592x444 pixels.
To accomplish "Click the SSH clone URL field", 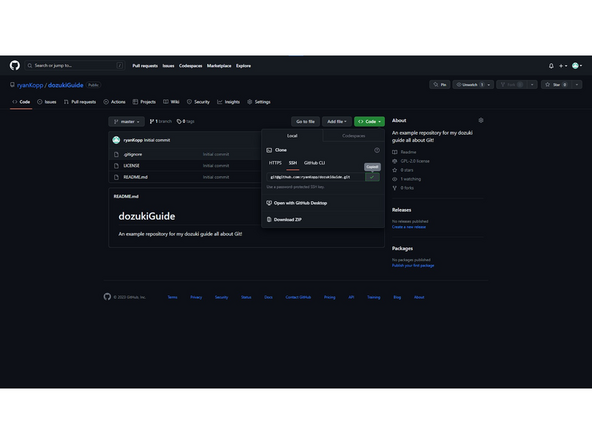I will pos(316,177).
